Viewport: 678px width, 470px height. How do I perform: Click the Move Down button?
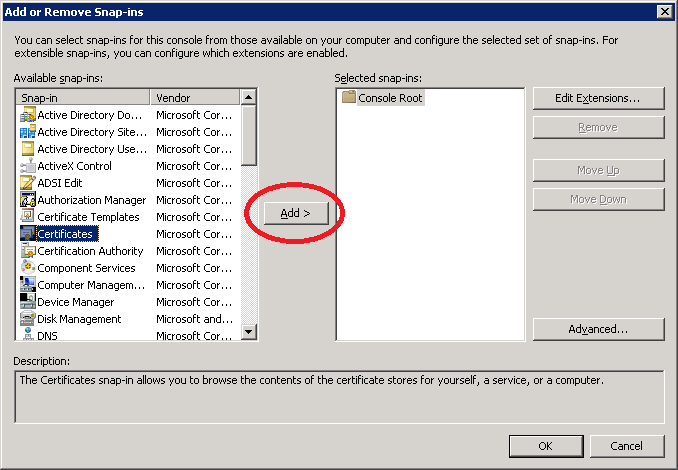click(x=598, y=199)
